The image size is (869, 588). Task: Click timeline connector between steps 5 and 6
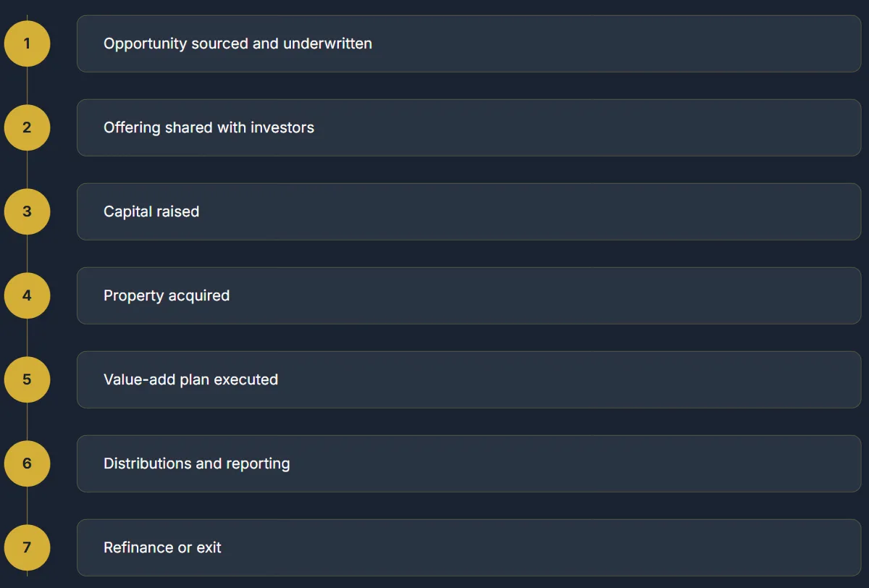click(x=27, y=421)
